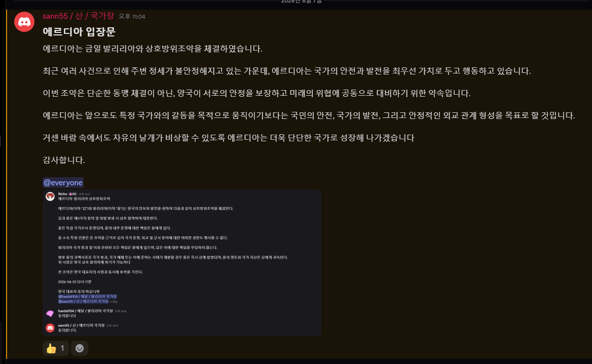Click the thumbs up reaction count 1
592x364 pixels.
point(62,348)
